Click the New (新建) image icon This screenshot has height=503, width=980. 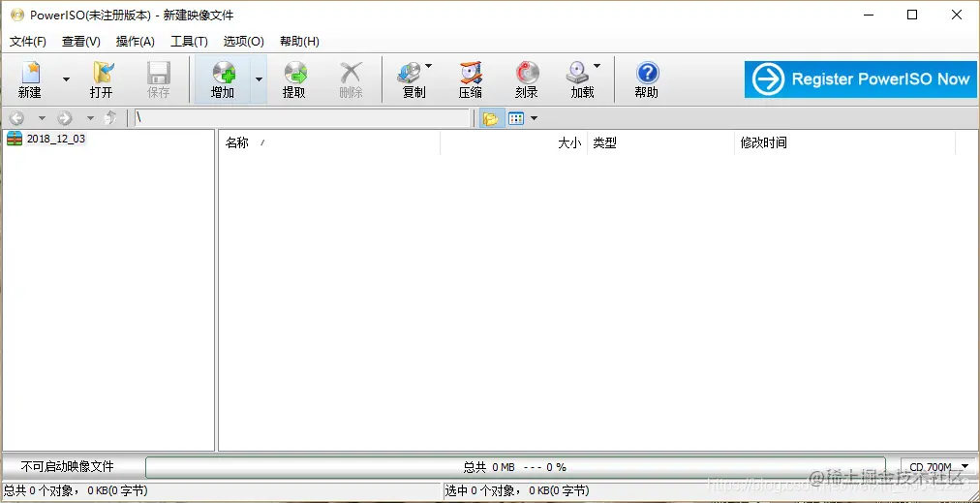[30, 74]
